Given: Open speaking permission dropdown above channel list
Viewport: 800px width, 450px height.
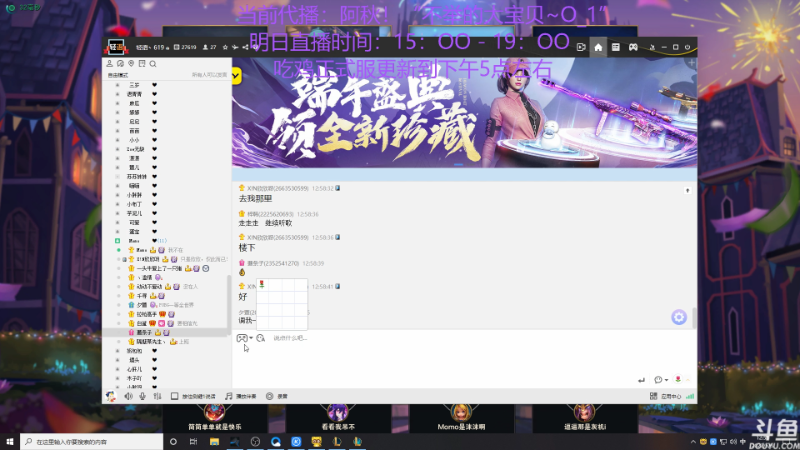Looking at the screenshot, I should tap(210, 75).
